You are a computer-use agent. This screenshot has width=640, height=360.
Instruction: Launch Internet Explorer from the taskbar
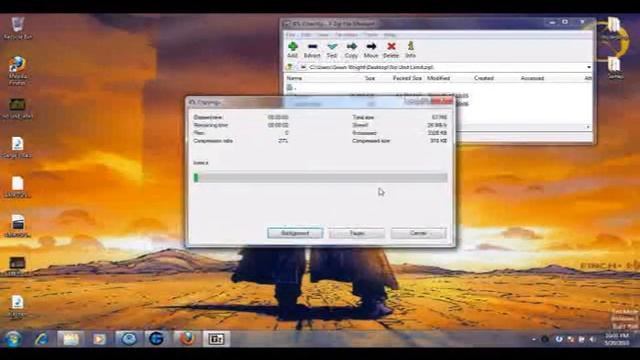42,339
